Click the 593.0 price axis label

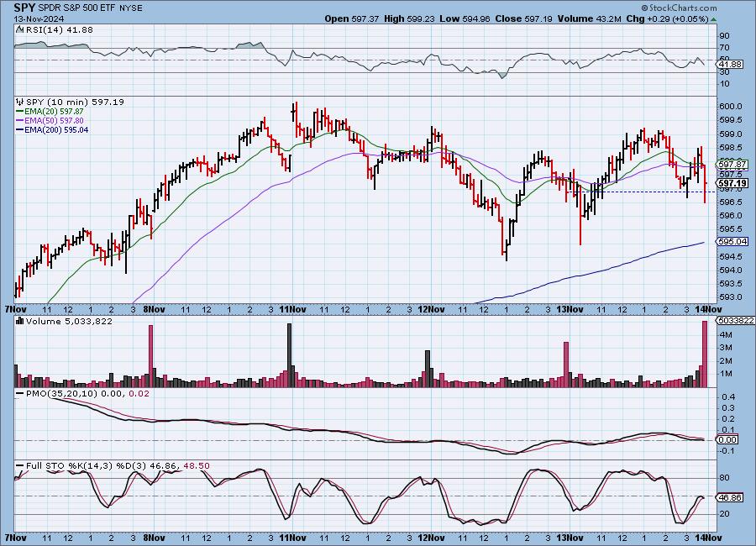pyautogui.click(x=731, y=297)
